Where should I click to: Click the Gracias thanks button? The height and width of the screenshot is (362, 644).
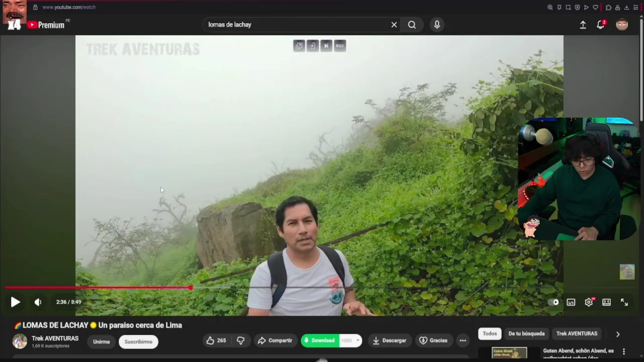(x=433, y=340)
